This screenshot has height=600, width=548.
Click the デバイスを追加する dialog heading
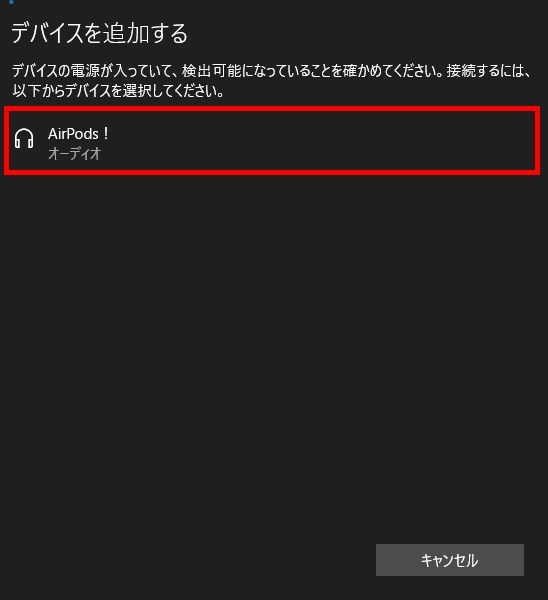[x=99, y=33]
